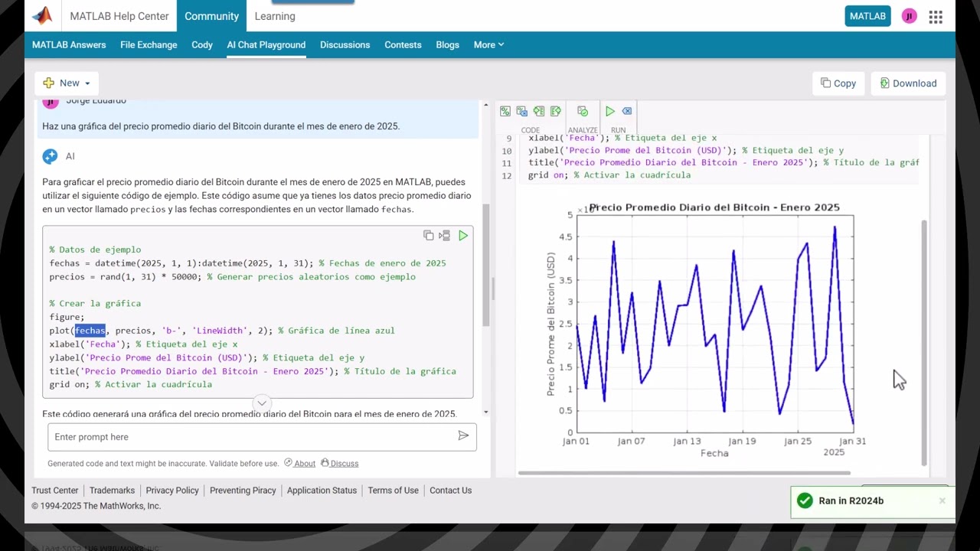Click editor line 11 title command
The width and height of the screenshot is (980, 551).
pyautogui.click(x=723, y=162)
